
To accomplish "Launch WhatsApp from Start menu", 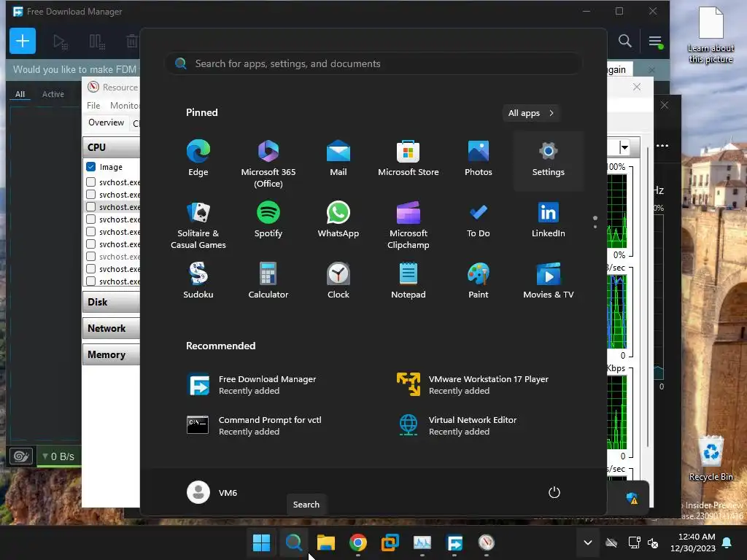I will [x=338, y=219].
